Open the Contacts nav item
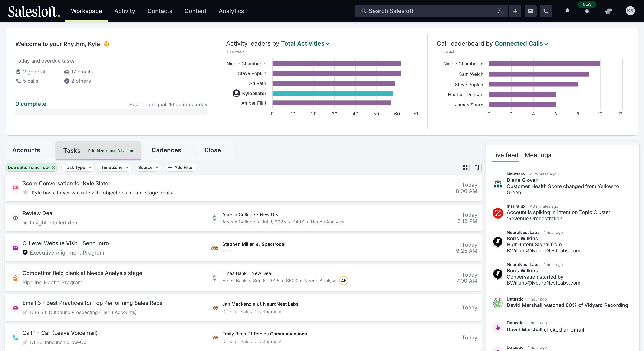 pos(160,11)
